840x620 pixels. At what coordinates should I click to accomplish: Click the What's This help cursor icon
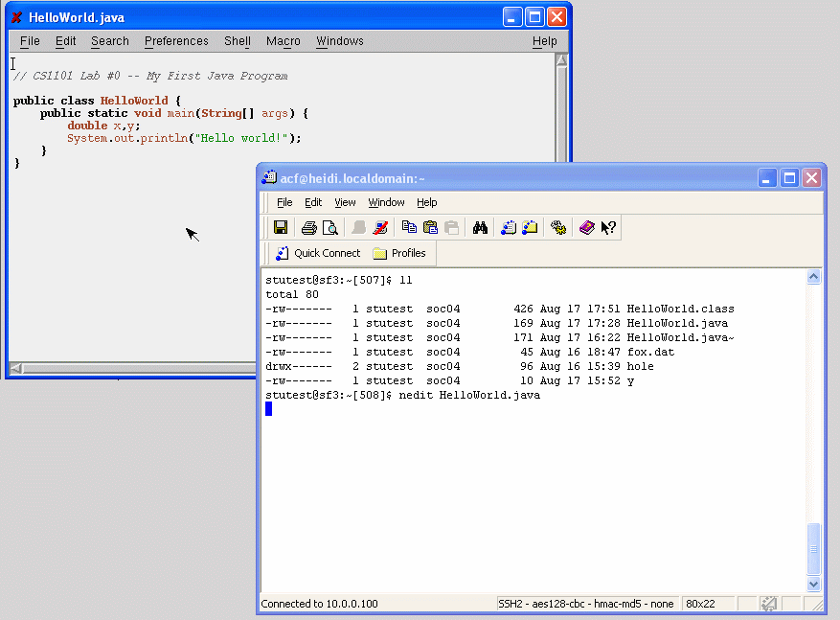coord(608,228)
